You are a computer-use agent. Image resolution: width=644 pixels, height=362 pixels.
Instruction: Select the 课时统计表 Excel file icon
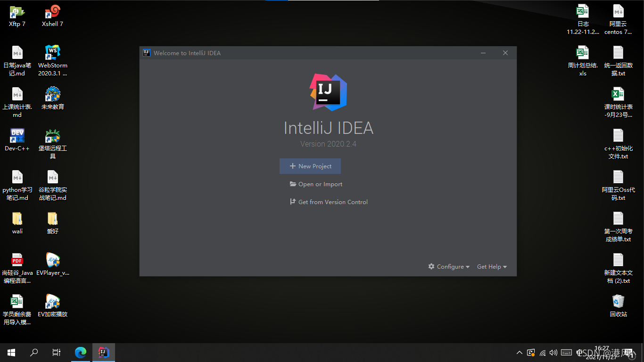click(x=618, y=102)
